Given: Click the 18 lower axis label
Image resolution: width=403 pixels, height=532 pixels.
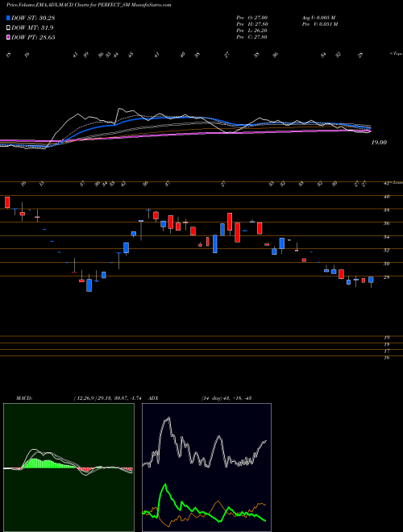Looking at the screenshot, I should point(386,344).
